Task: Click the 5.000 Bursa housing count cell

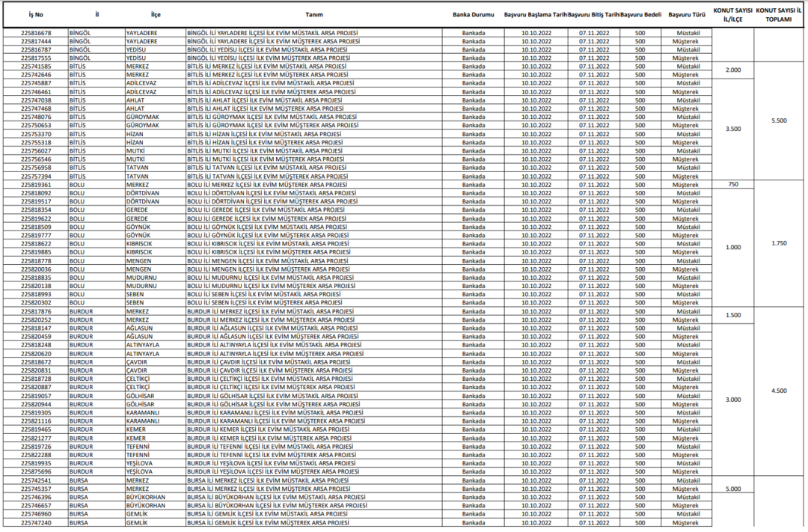Action: 733,489
